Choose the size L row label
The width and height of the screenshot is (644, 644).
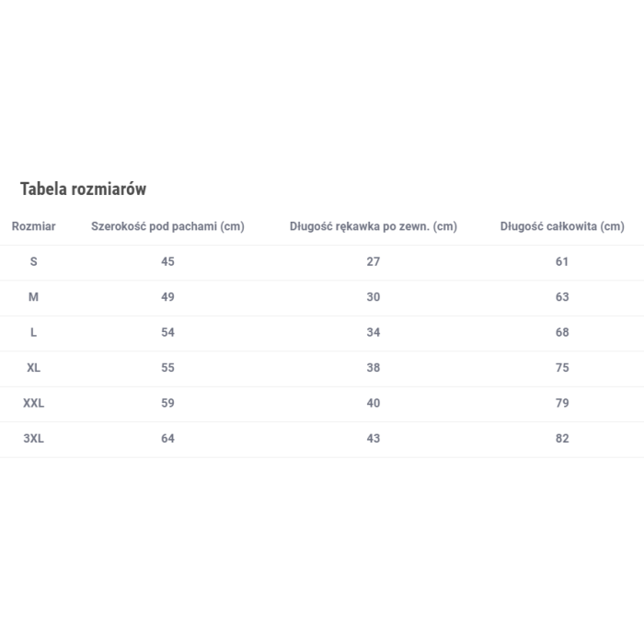click(x=34, y=332)
